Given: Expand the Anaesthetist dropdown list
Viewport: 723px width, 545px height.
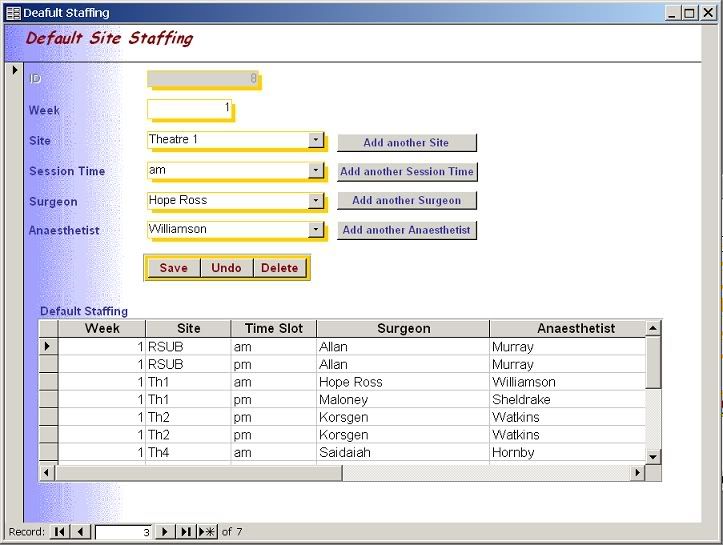Looking at the screenshot, I should click(316, 230).
